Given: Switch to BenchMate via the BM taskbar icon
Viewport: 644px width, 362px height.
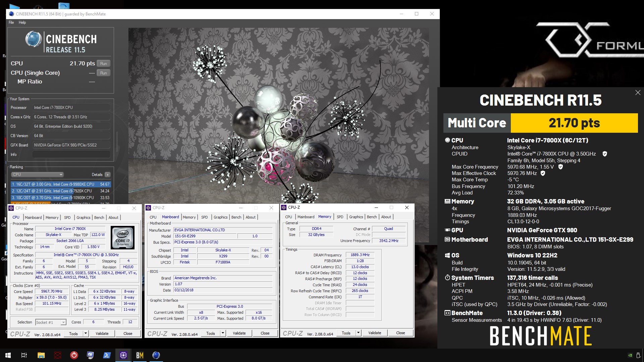Looking at the screenshot, I should 140,355.
